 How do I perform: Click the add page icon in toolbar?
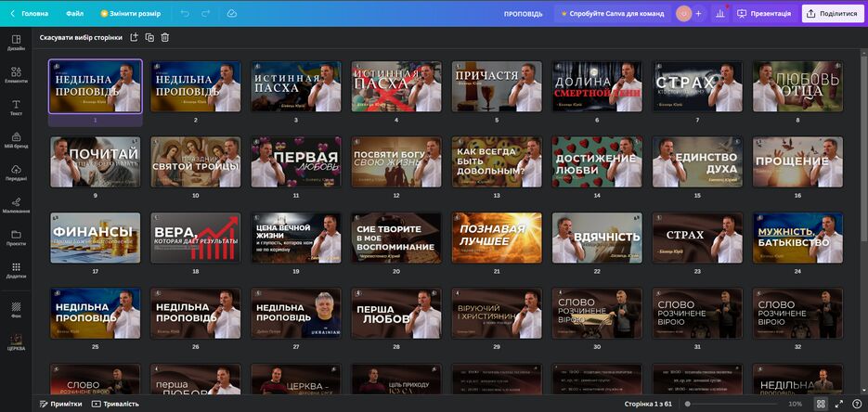134,37
